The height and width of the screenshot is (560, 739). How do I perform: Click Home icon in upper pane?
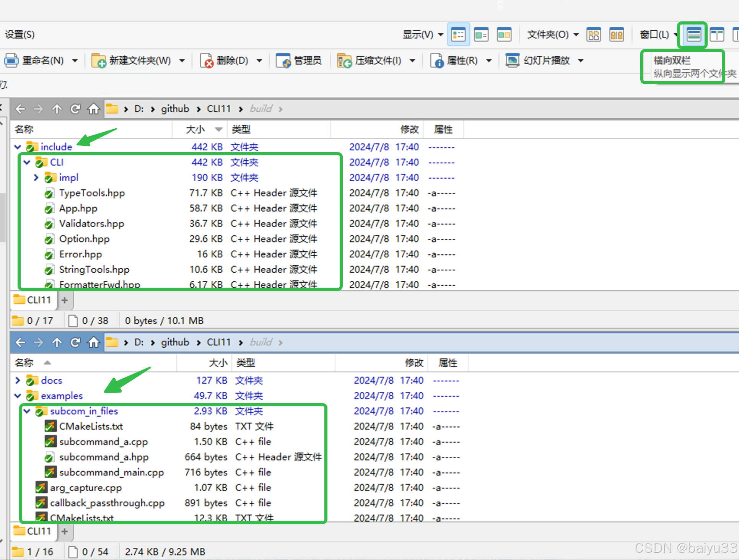pyautogui.click(x=93, y=109)
